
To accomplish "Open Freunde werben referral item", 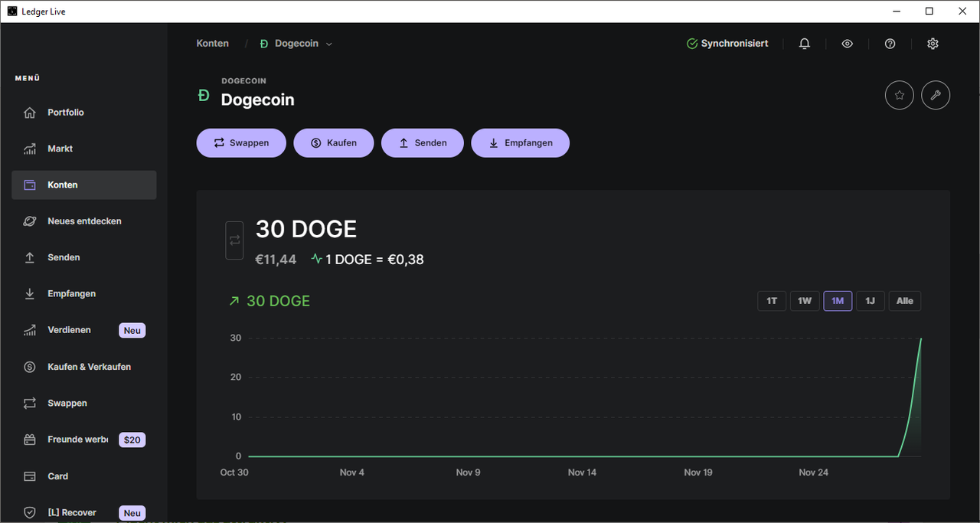I will click(x=84, y=440).
